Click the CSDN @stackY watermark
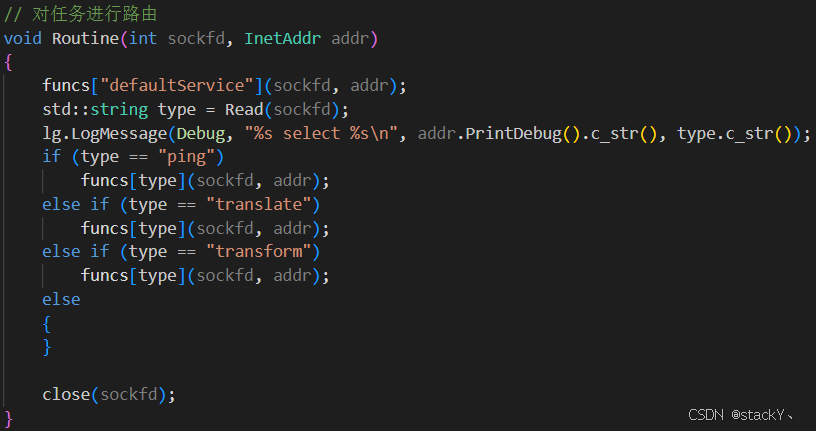 [741, 415]
